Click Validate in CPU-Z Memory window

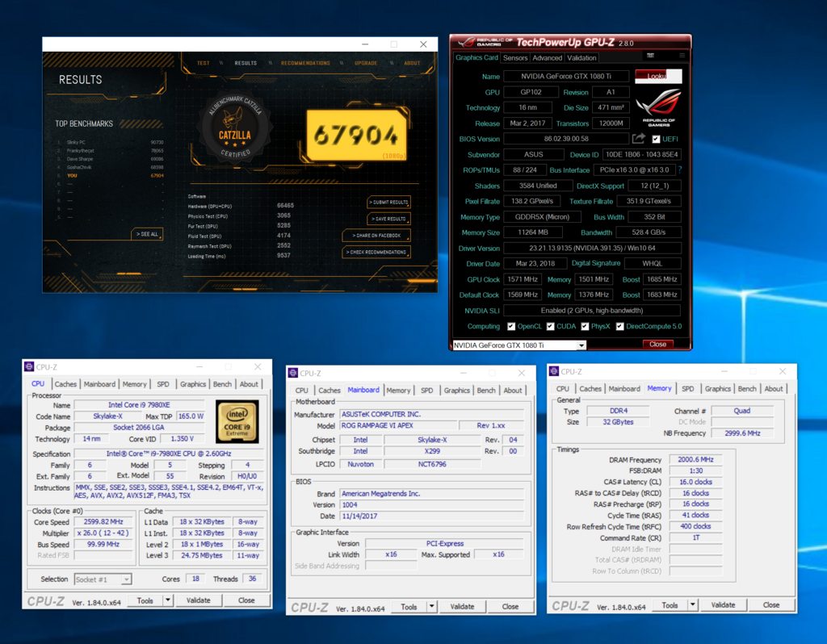tap(723, 605)
